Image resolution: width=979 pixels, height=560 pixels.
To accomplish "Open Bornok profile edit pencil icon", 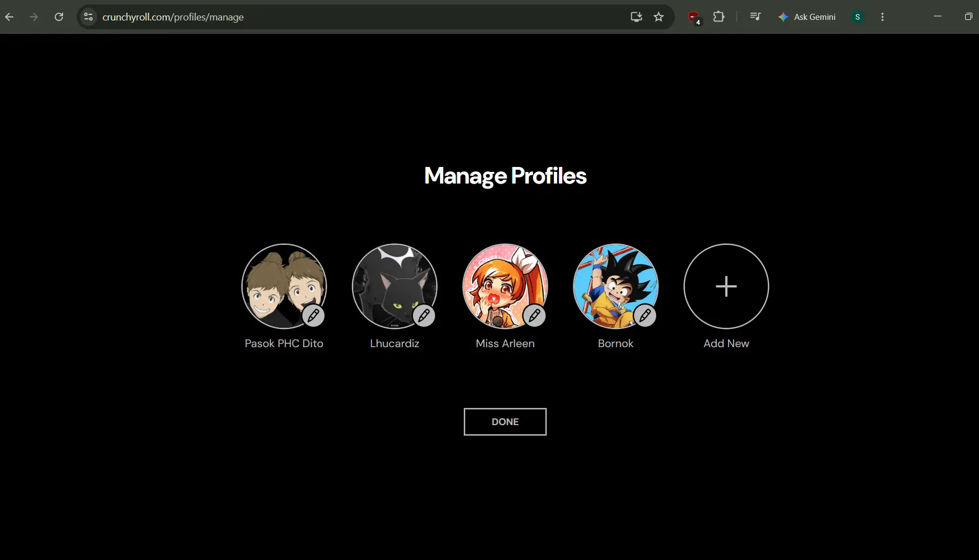I will [x=645, y=316].
